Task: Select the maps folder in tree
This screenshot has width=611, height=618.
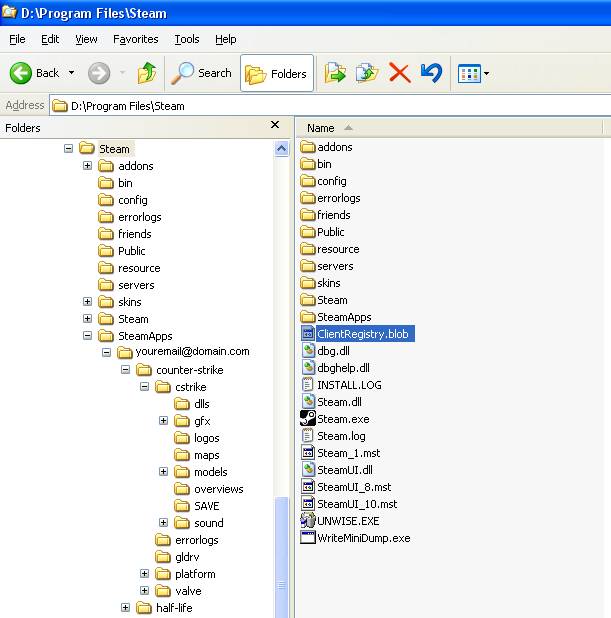Action: point(197,455)
